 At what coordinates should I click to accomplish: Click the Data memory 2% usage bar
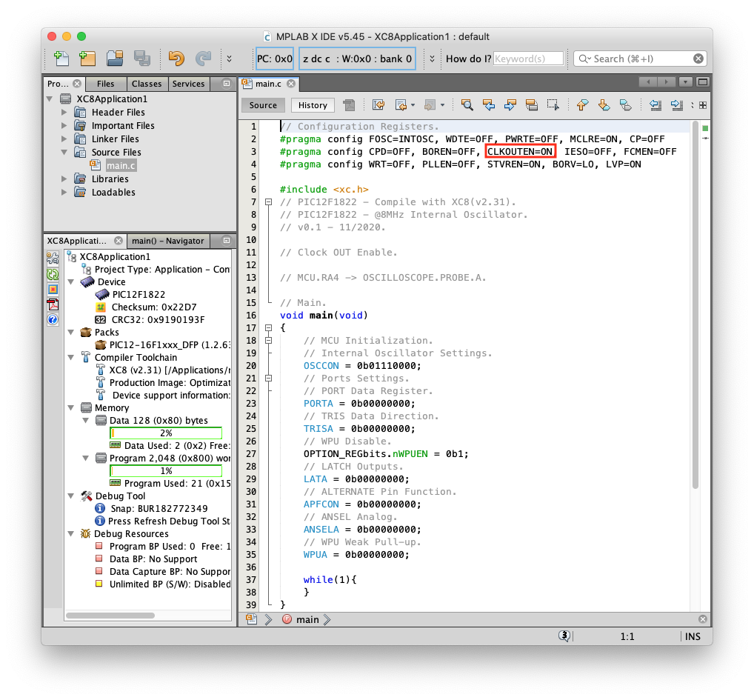pos(166,433)
